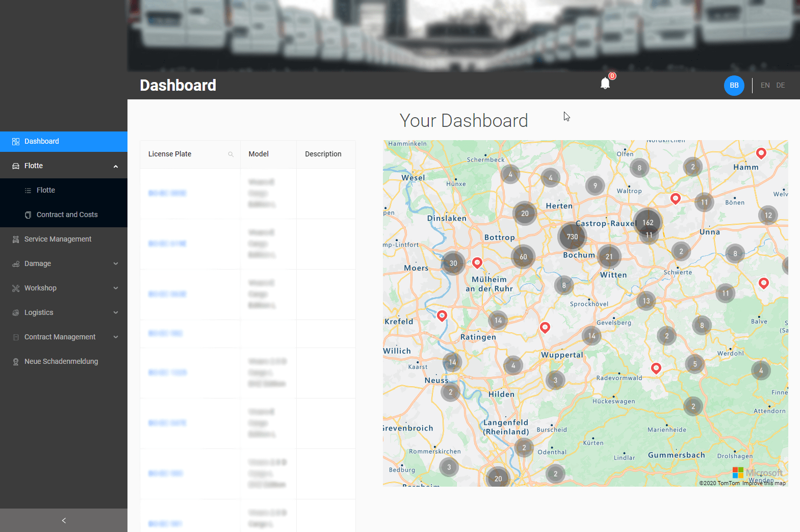Select the red pin near Krefeld

[x=442, y=316]
